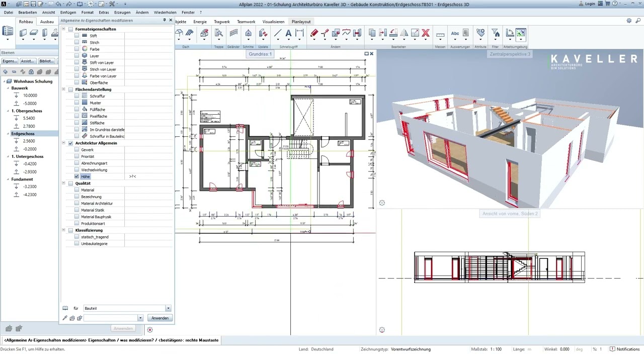644x362 pixels.
Task: Collapse the 1. Obergeschoss tree node
Action: click(x=8, y=111)
